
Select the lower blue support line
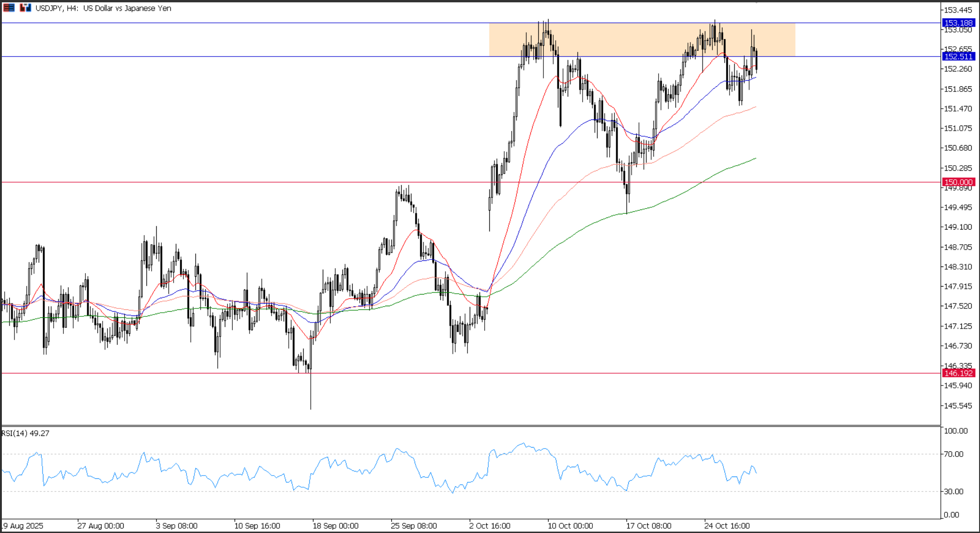[280, 57]
